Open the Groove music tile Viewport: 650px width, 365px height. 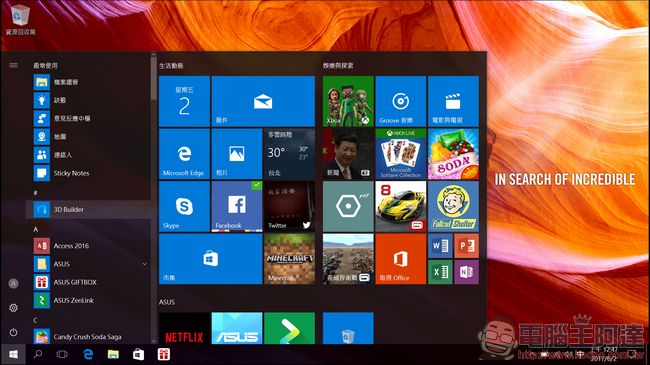400,101
